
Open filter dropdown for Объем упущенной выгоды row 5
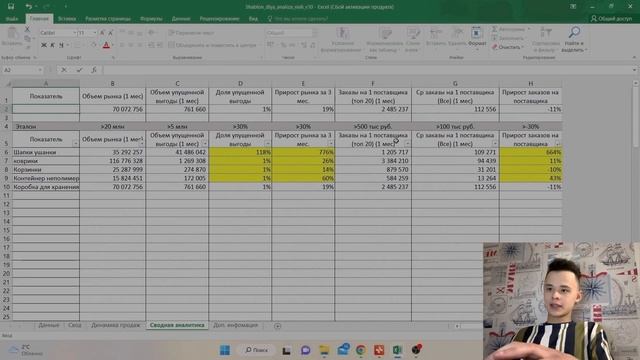[x=204, y=144]
